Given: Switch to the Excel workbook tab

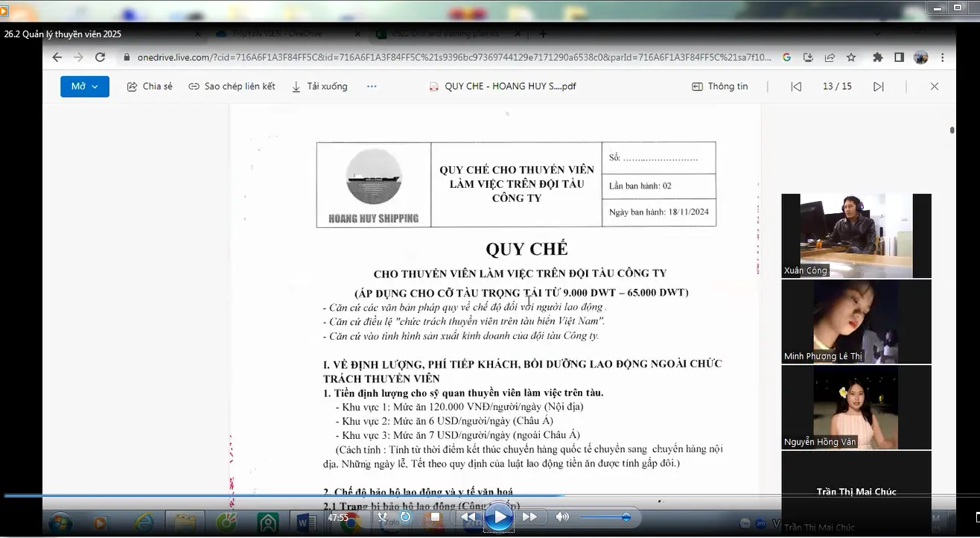Looking at the screenshot, I should click(447, 34).
